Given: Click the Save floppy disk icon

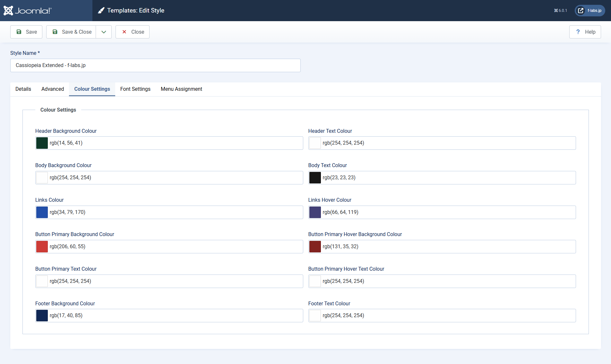Looking at the screenshot, I should (x=19, y=32).
